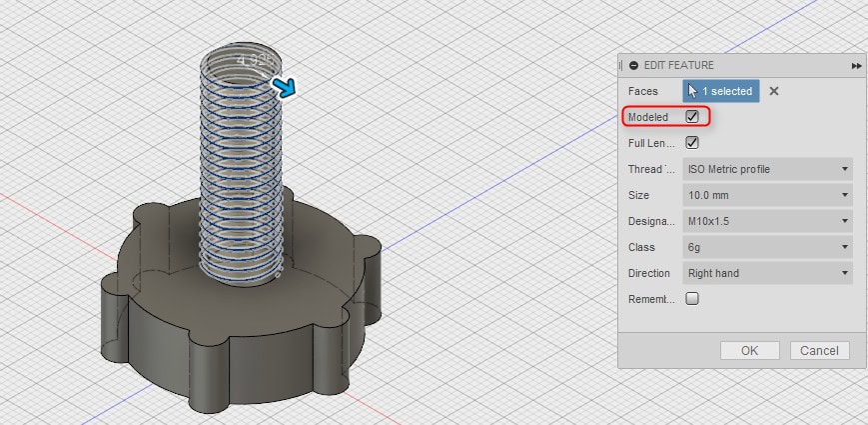Click the Faces '1 selected' selection button
868x425 pixels.
click(721, 91)
